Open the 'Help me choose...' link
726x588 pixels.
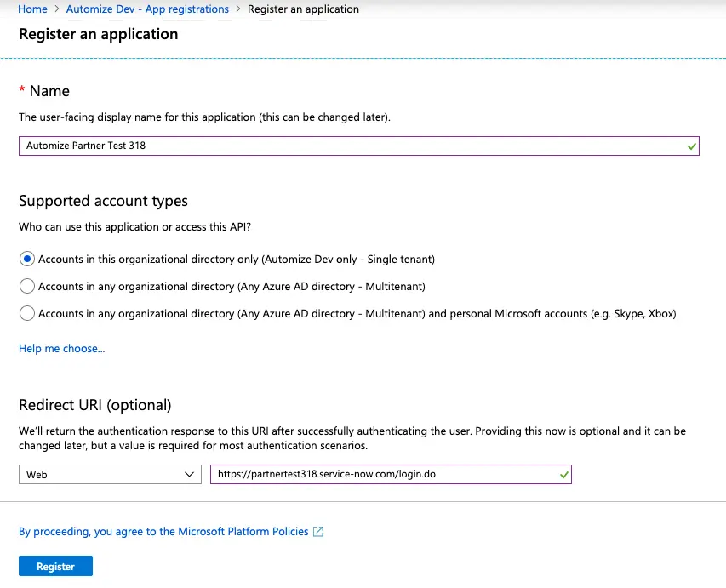click(60, 348)
